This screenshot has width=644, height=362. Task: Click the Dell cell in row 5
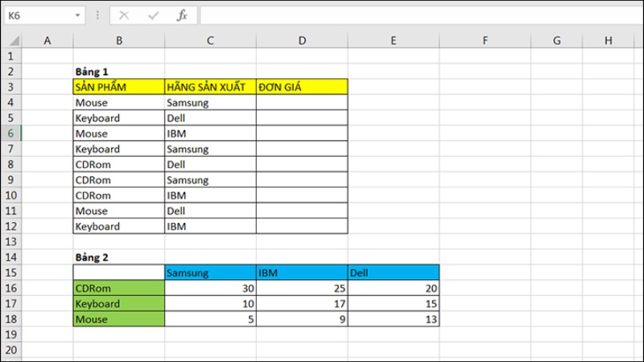pos(210,117)
